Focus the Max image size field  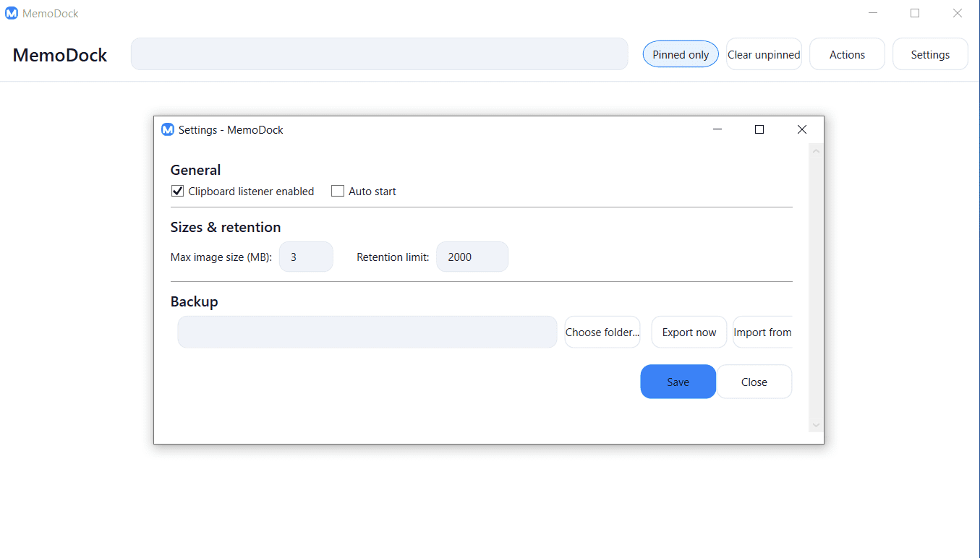point(306,257)
